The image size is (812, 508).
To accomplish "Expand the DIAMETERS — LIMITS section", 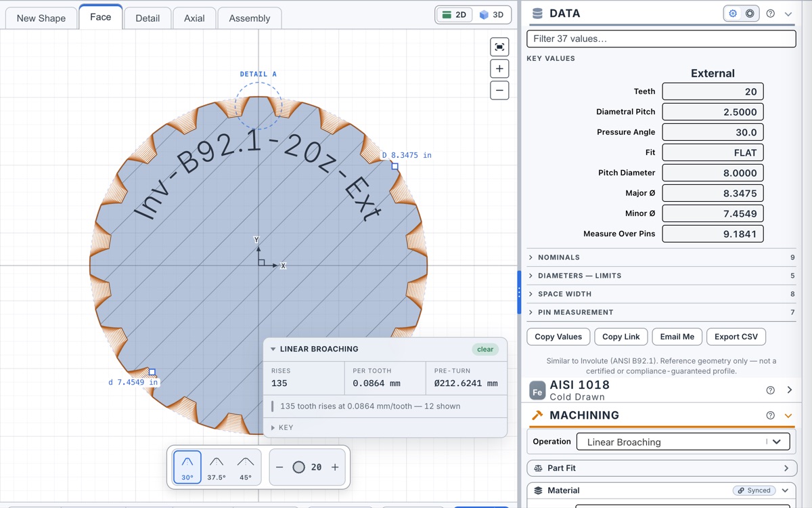I will [661, 276].
